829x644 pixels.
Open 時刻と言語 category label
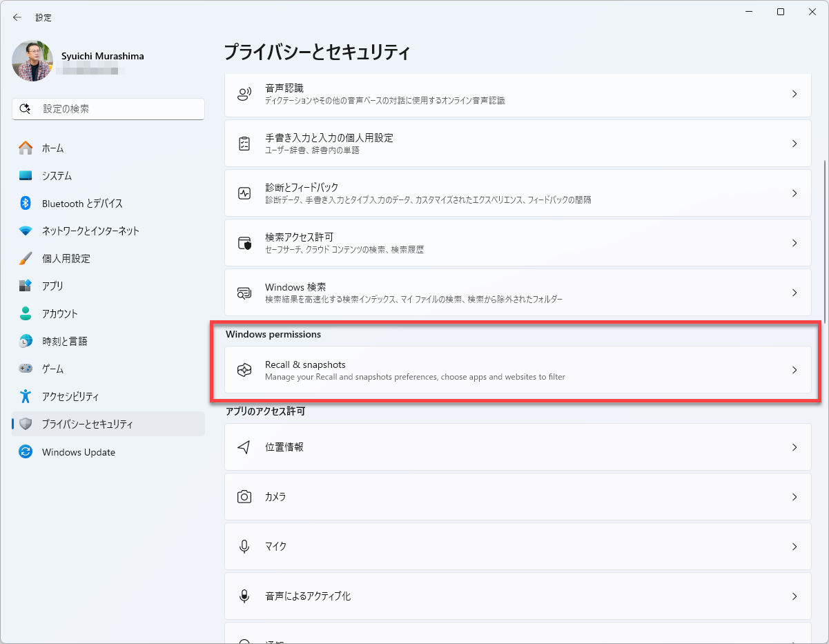coord(65,341)
